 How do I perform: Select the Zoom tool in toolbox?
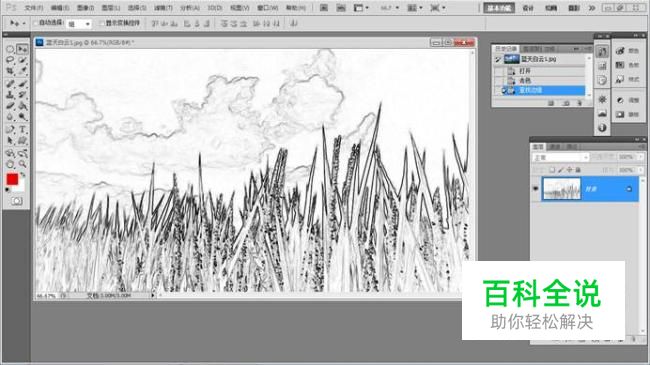[x=22, y=164]
